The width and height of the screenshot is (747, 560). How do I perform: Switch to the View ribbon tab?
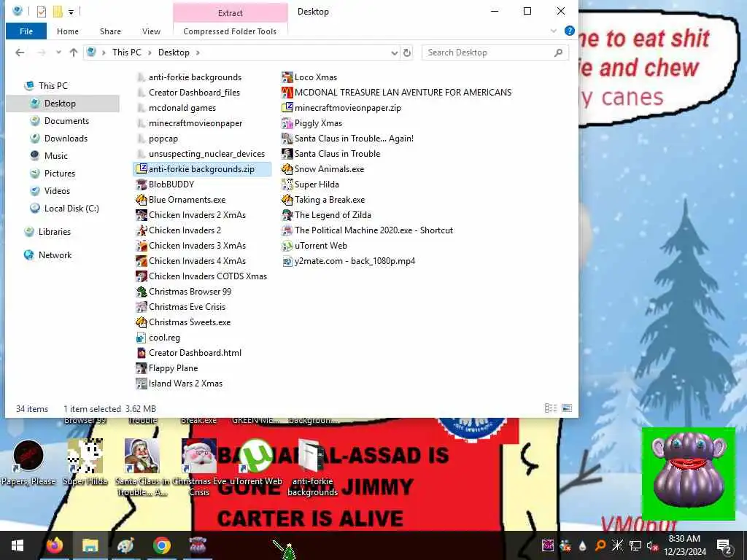point(151,31)
